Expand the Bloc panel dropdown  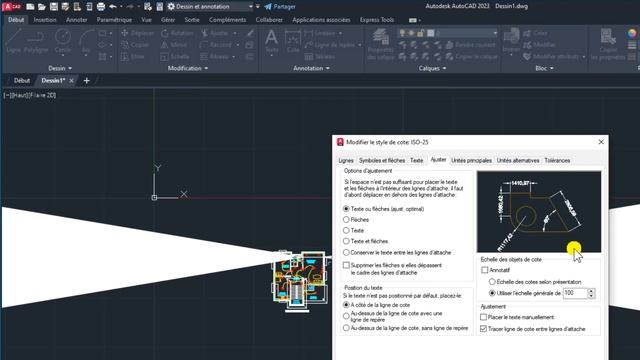[x=544, y=68]
